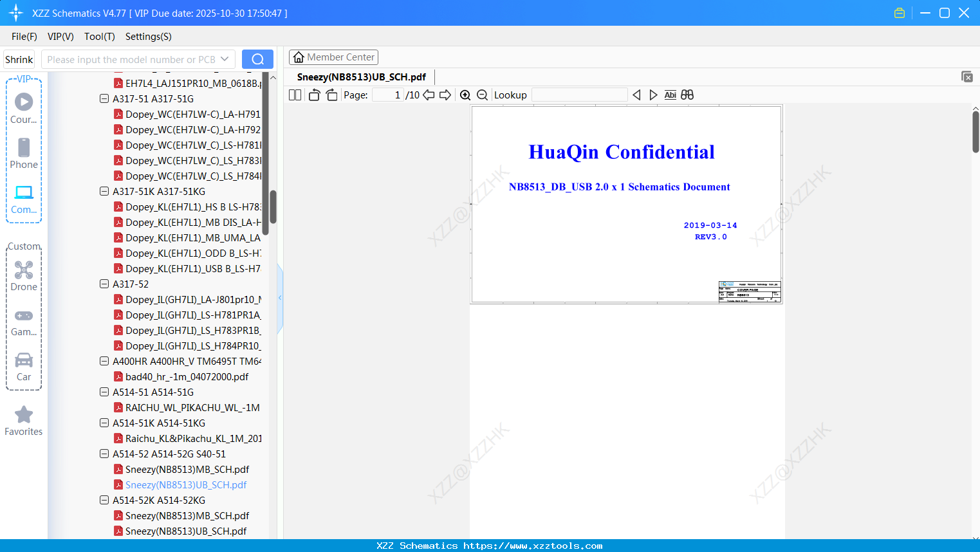Collapse the A514-51K A514-51KG group

click(104, 423)
